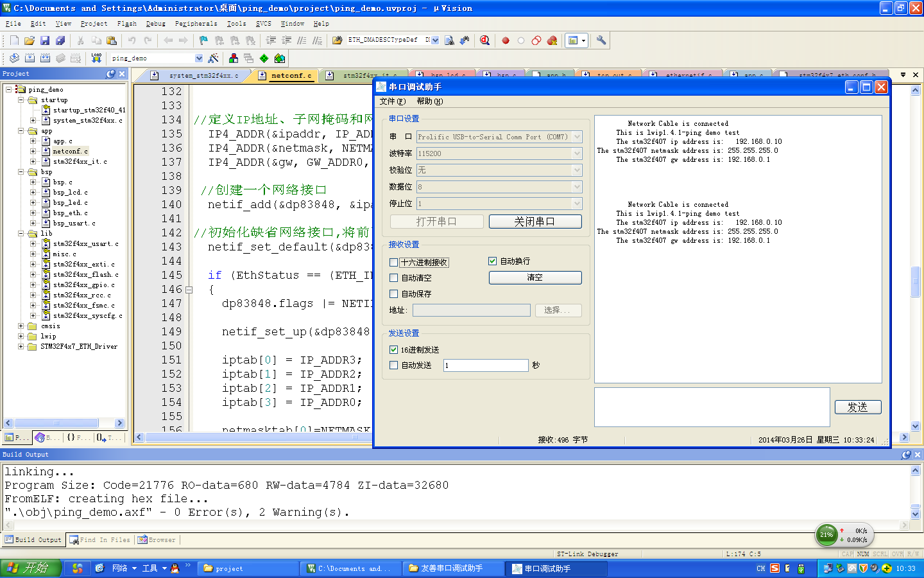Click the serial send text area

[x=712, y=407]
